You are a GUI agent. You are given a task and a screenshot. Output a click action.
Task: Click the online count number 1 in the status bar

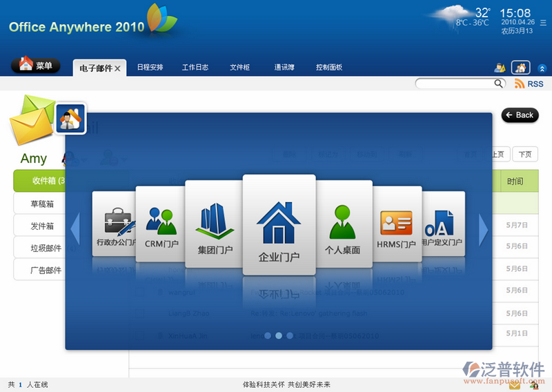21,384
